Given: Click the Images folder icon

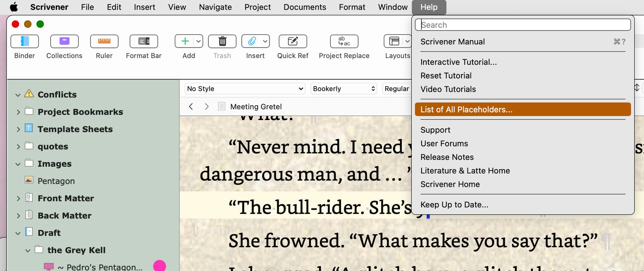Looking at the screenshot, I should tap(29, 163).
